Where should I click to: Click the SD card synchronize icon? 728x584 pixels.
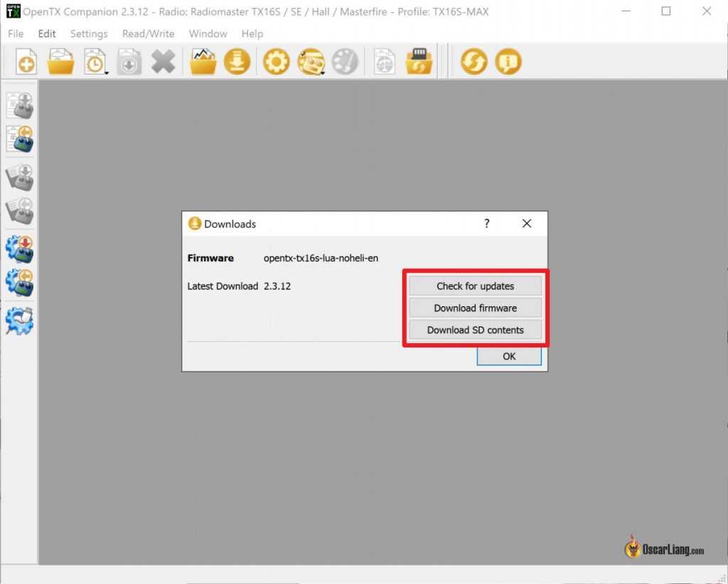point(419,62)
